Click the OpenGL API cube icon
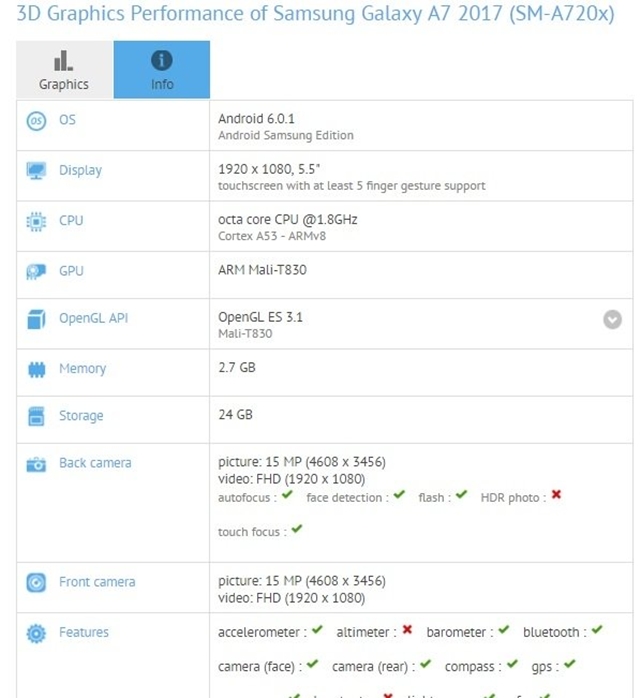Viewport: 640px width, 698px height. click(36, 320)
